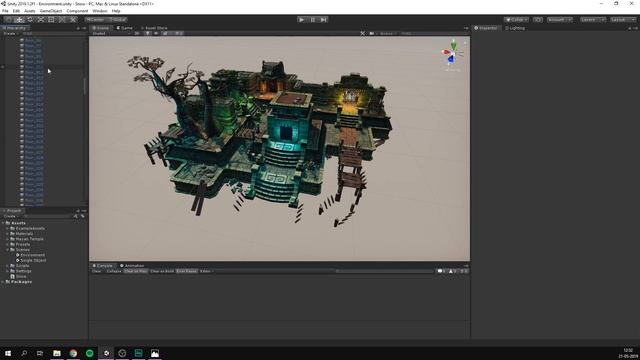Click the cloud services icon
The width and height of the screenshot is (640, 360).
(x=538, y=20)
